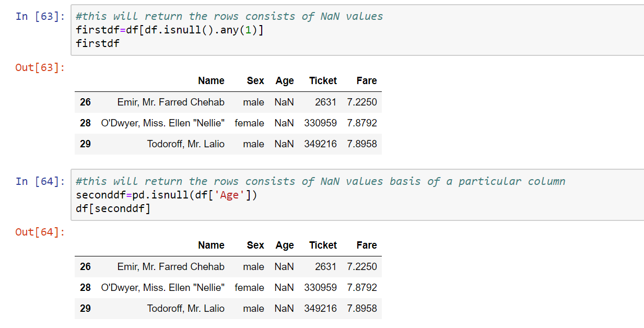The width and height of the screenshot is (644, 328).
Task: Click the name Emir, Mr. Farred Chehab in Out[64]
Action: pyautogui.click(x=170, y=266)
